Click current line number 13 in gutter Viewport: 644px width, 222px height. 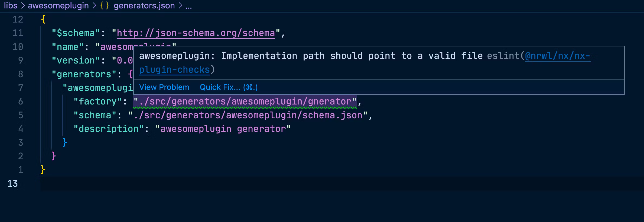coord(12,184)
